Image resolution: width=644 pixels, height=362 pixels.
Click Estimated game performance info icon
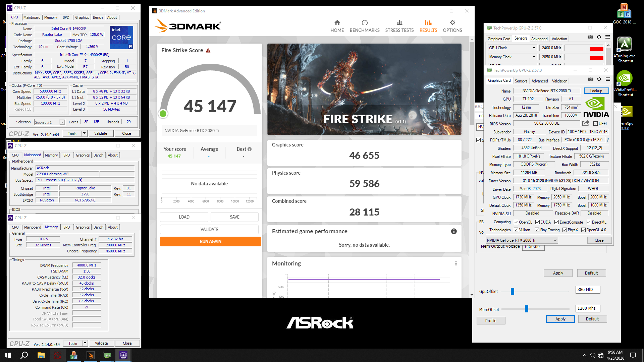pyautogui.click(x=454, y=231)
